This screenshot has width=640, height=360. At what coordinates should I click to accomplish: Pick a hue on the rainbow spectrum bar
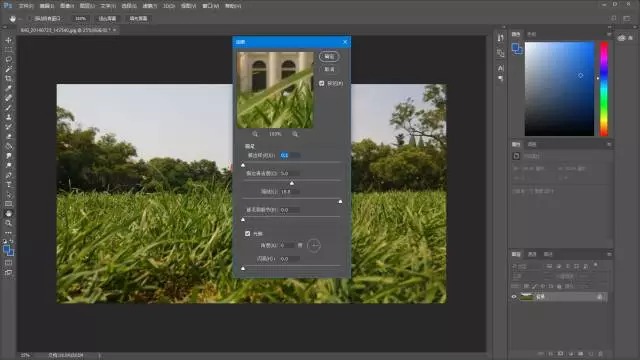tap(604, 89)
